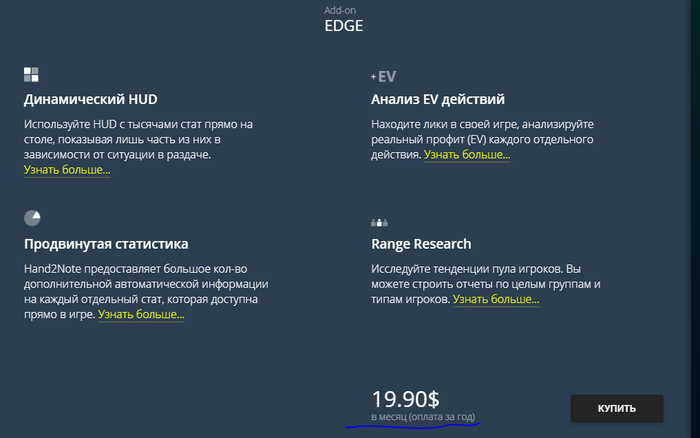The height and width of the screenshot is (438, 700).
Task: Open Узнать больше under Динамический HUD
Action: [67, 170]
